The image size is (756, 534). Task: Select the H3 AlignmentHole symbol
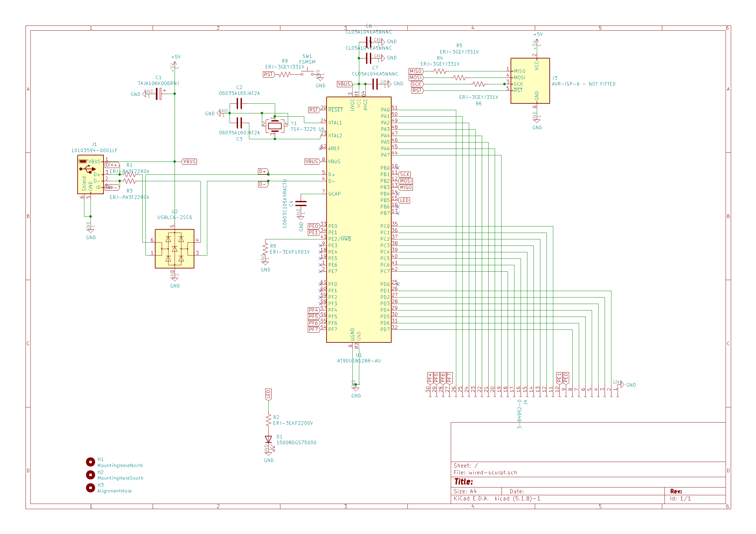91,487
